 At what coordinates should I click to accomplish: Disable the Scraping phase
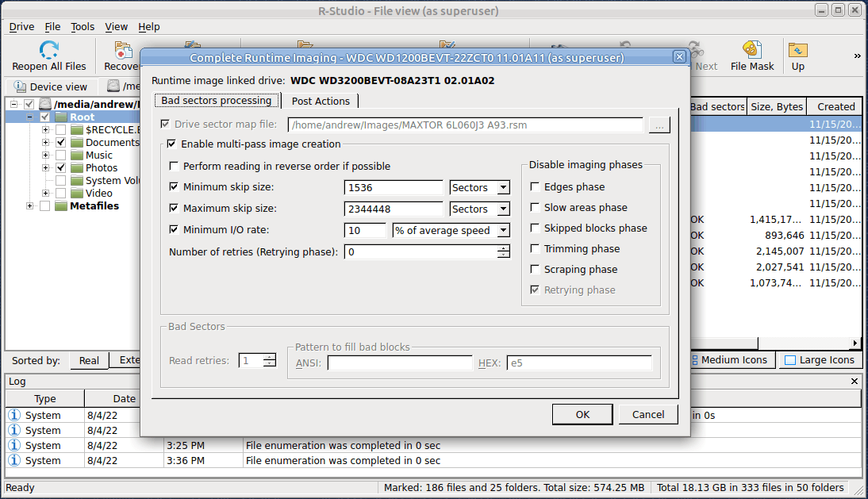[535, 269]
